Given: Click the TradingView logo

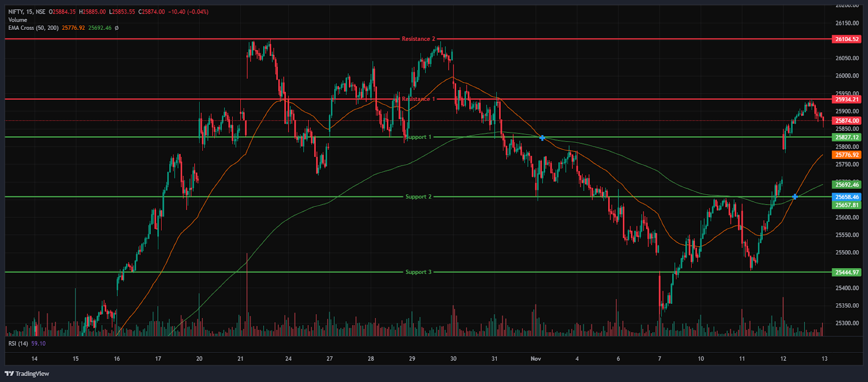Looking at the screenshot, I should tap(27, 373).
